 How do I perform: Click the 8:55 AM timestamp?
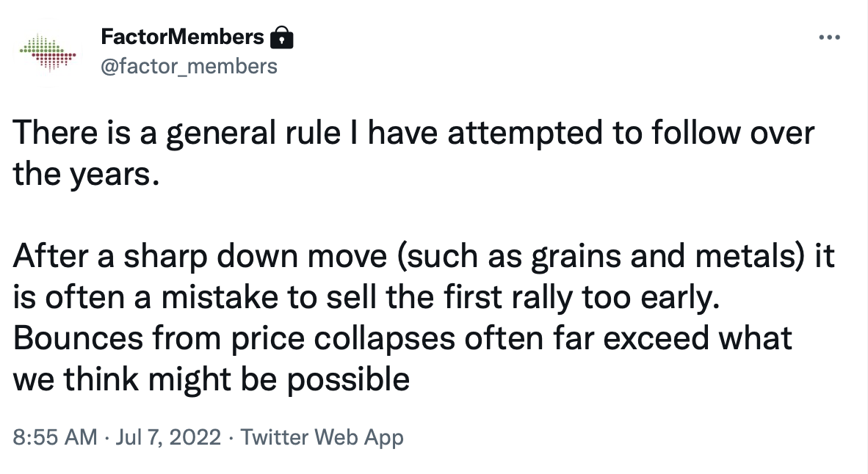point(55,437)
